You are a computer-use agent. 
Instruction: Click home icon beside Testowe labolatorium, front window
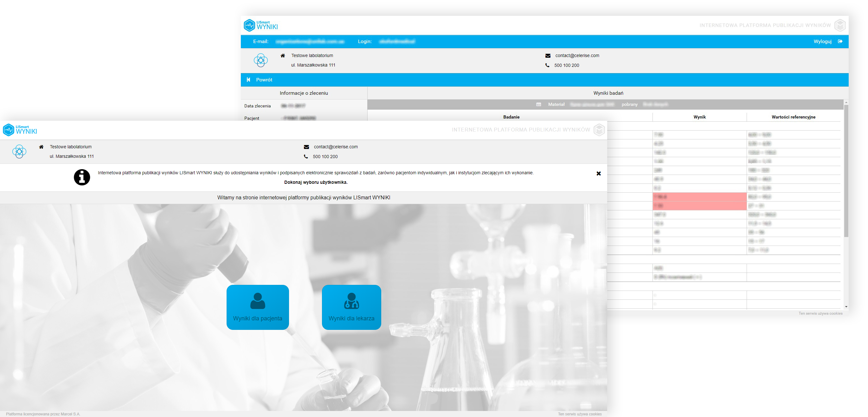(x=41, y=147)
